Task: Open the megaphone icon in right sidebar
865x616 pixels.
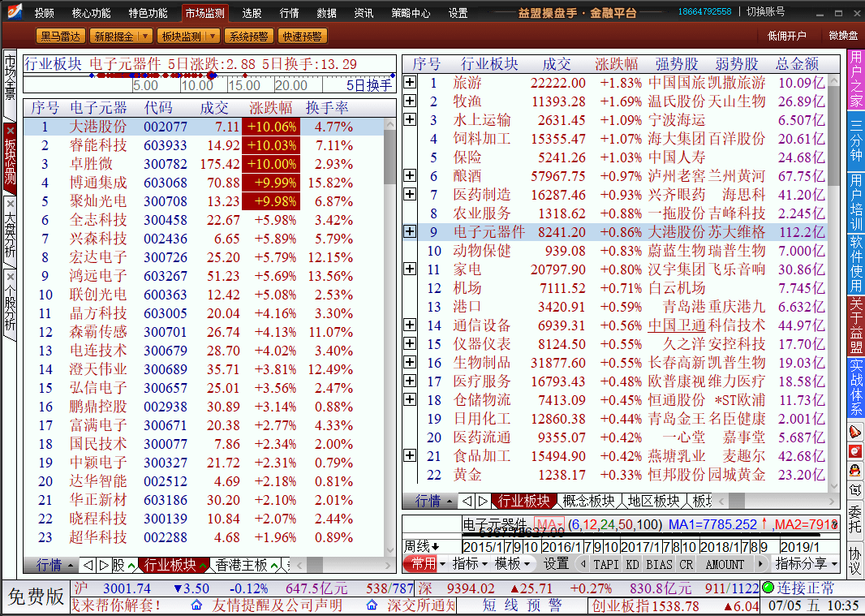Action: coord(854,431)
